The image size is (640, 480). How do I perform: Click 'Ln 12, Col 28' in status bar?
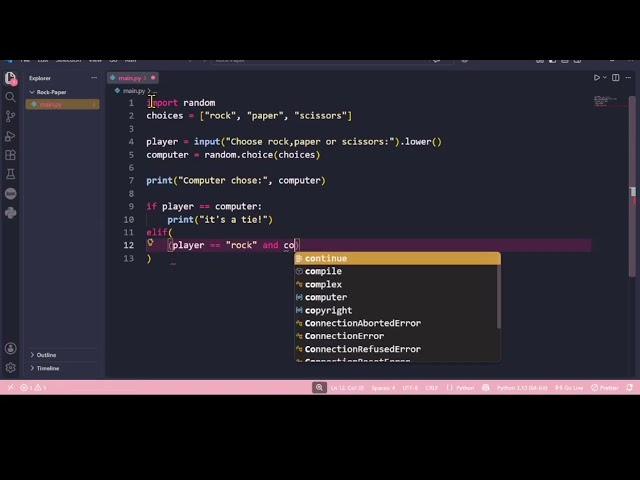click(347, 387)
